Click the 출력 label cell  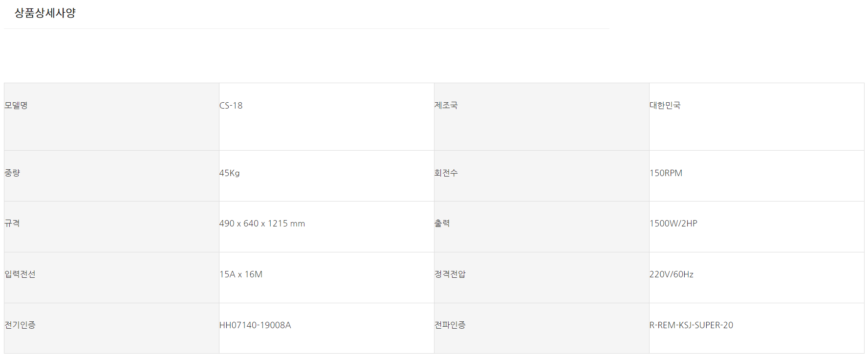442,224
